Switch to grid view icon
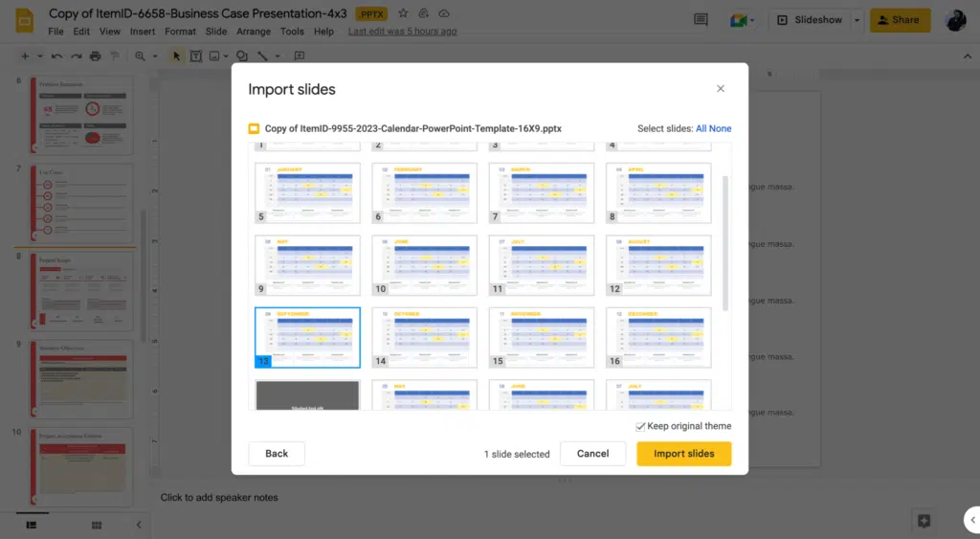Image resolution: width=980 pixels, height=539 pixels. (96, 525)
